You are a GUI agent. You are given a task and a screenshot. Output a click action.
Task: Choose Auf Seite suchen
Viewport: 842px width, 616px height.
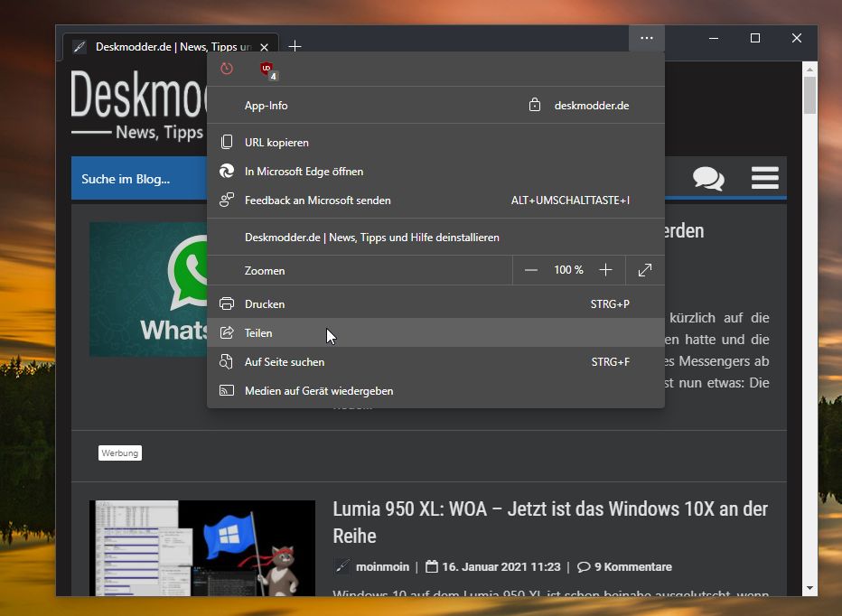click(x=435, y=362)
